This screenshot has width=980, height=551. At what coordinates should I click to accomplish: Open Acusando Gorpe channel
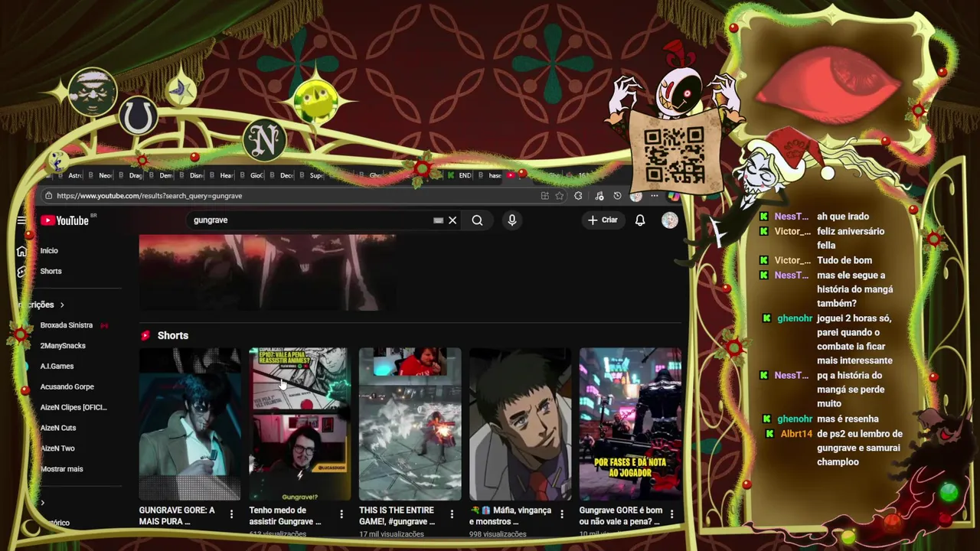click(x=67, y=387)
